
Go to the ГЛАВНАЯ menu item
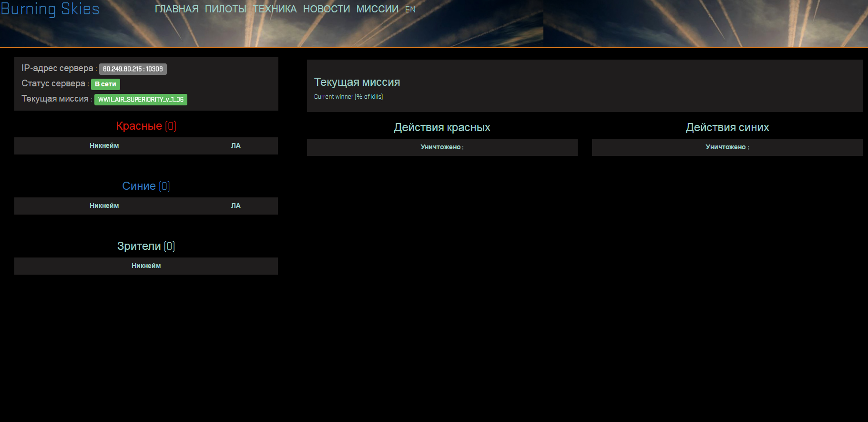[176, 9]
